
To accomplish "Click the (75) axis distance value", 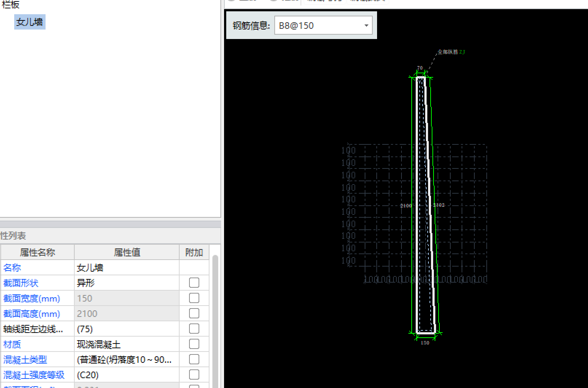I will point(127,329).
